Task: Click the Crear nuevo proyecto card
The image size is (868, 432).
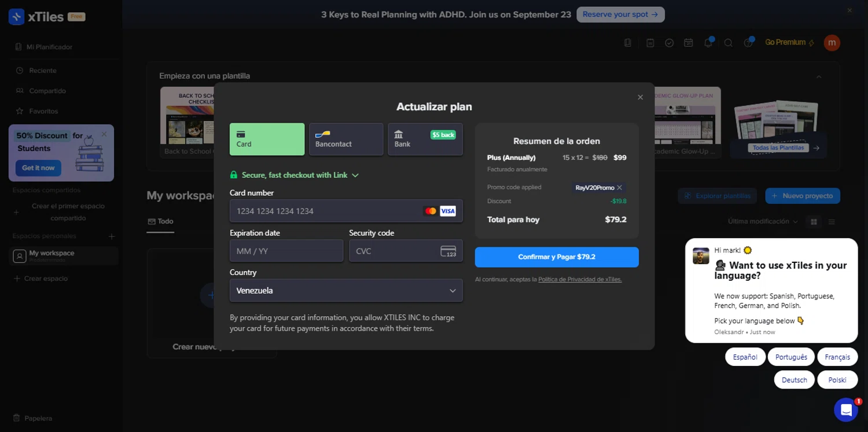Action: (211, 303)
